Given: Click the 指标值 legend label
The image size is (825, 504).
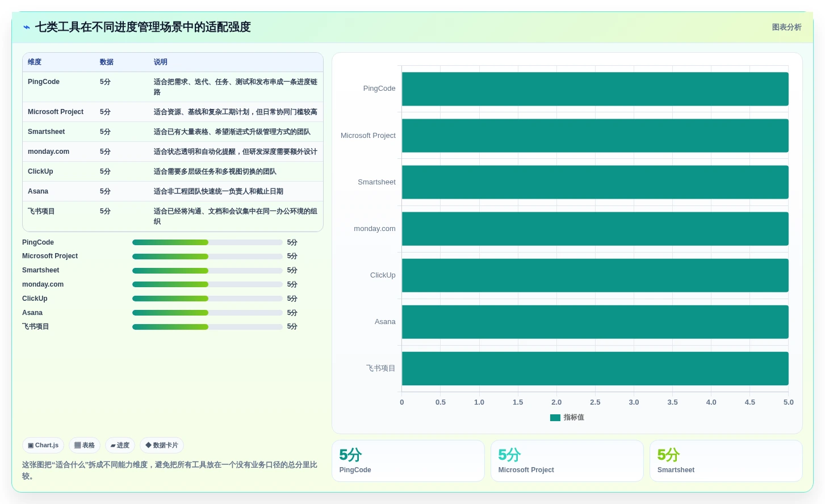Looking at the screenshot, I should 573,417.
